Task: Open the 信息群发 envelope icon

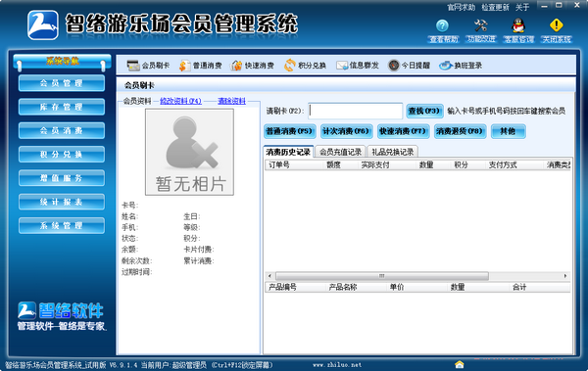Action: (x=342, y=66)
